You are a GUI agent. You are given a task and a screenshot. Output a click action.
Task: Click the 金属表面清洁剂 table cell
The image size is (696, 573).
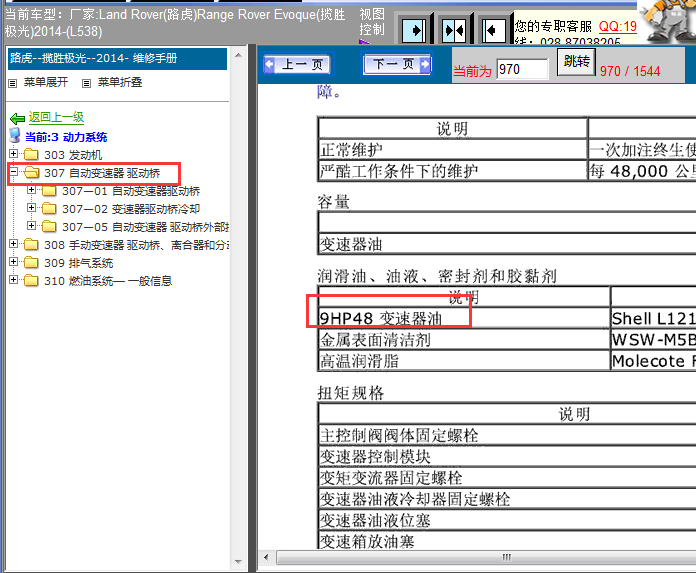(464, 340)
